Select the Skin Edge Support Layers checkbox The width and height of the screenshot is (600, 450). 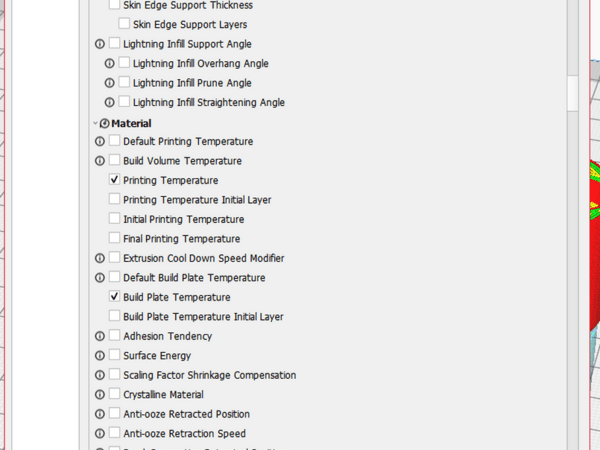[x=124, y=24]
